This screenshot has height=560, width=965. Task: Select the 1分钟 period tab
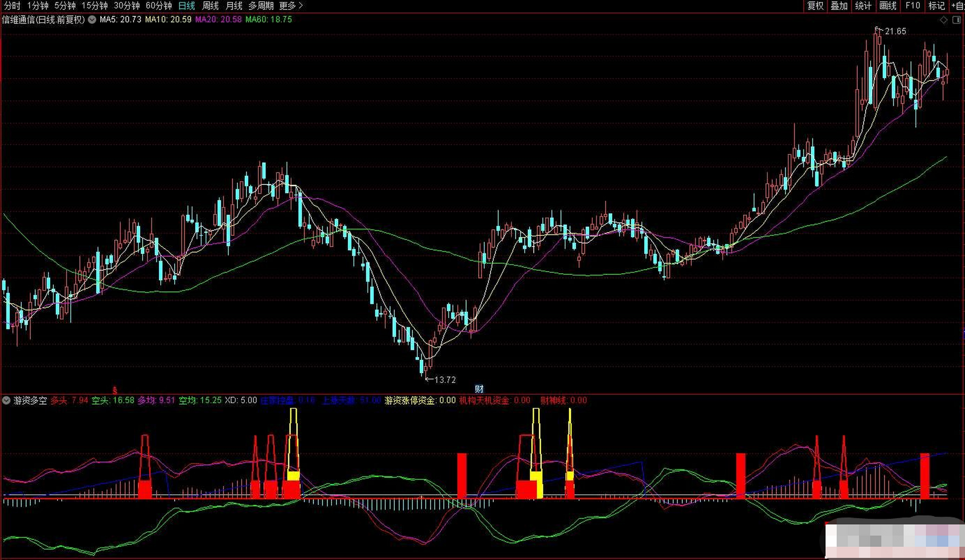point(38,6)
